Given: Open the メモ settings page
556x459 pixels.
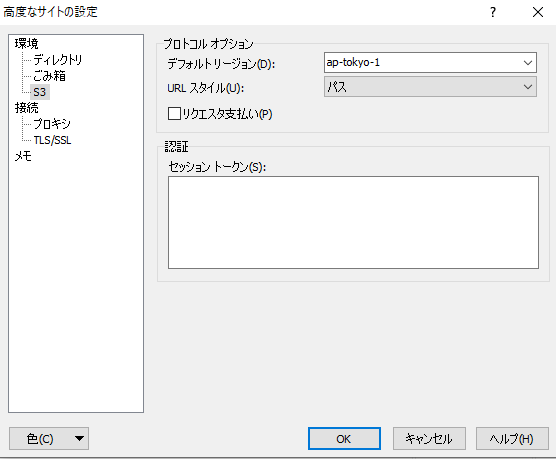Looking at the screenshot, I should 23,156.
